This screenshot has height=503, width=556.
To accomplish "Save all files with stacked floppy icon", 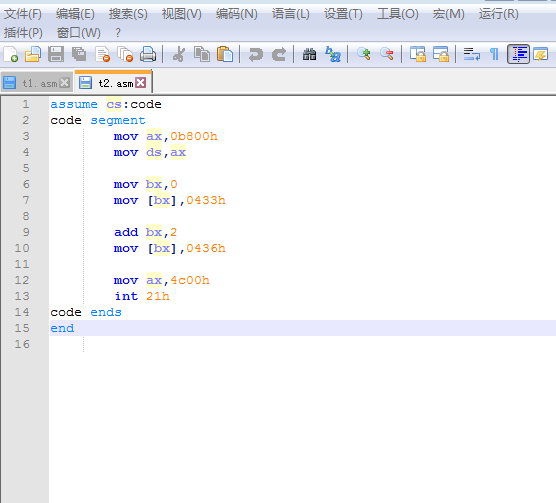I will pyautogui.click(x=79, y=55).
